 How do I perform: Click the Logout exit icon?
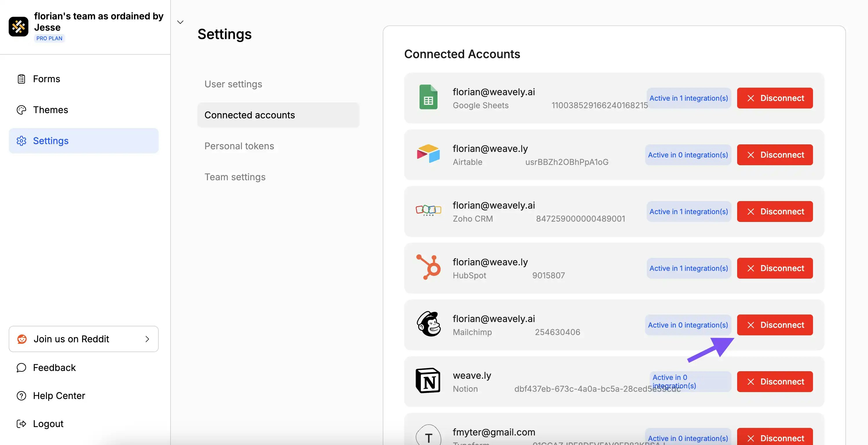coord(21,424)
